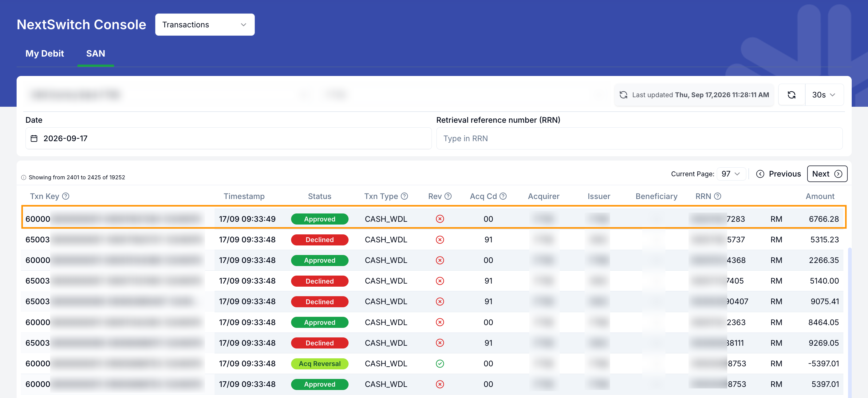Click the amount 9075.41
The width and height of the screenshot is (868, 398).
(x=825, y=301)
